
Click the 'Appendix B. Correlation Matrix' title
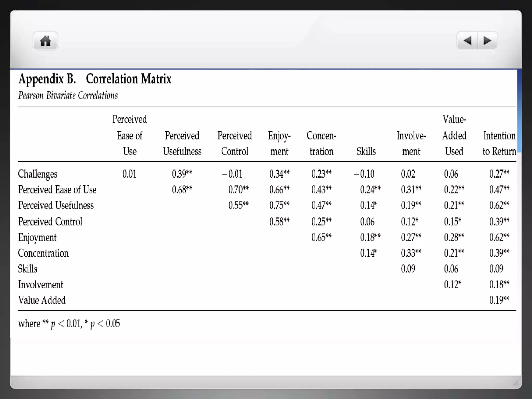95,79
